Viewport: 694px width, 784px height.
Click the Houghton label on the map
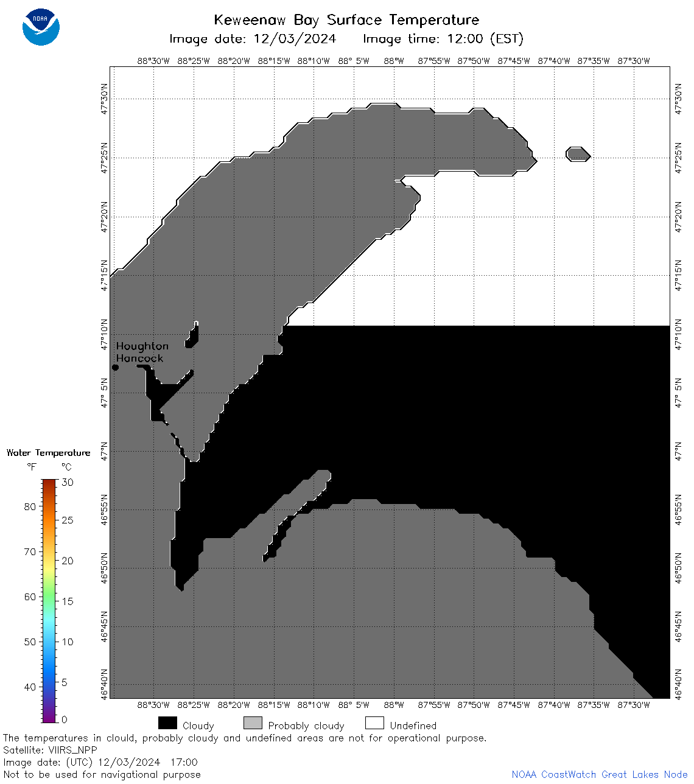[x=142, y=346]
